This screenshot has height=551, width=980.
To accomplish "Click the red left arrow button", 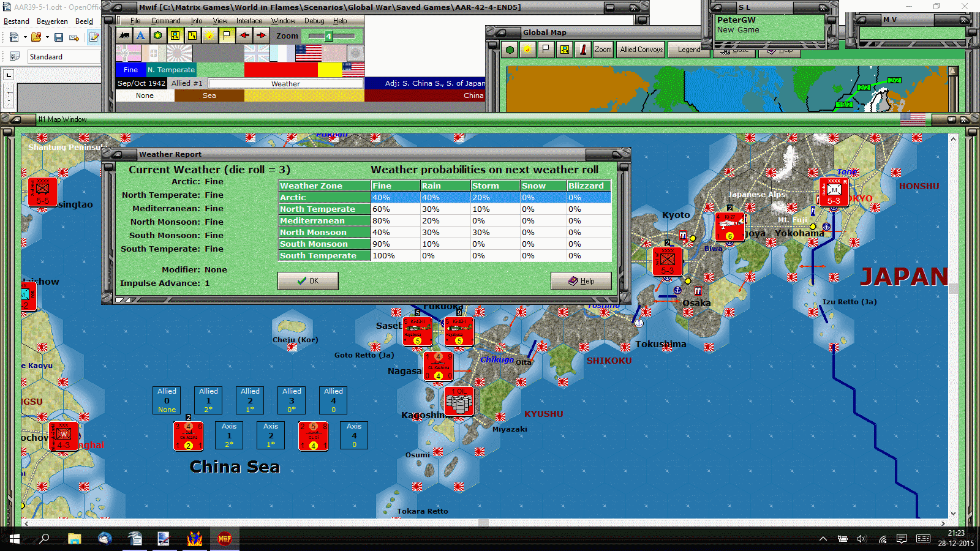I will (x=244, y=36).
